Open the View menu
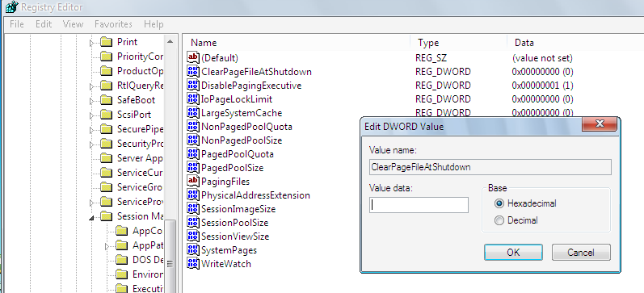This screenshot has height=293, width=644. click(73, 24)
